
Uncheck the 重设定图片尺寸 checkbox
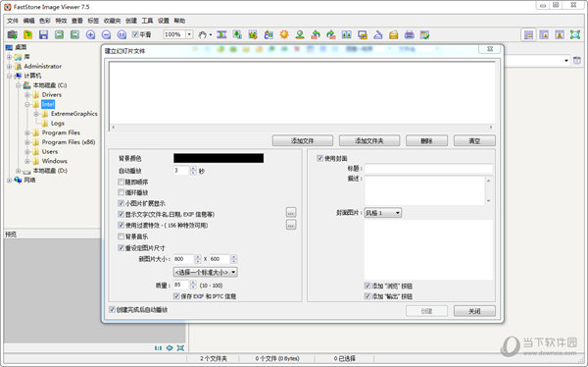coord(121,247)
